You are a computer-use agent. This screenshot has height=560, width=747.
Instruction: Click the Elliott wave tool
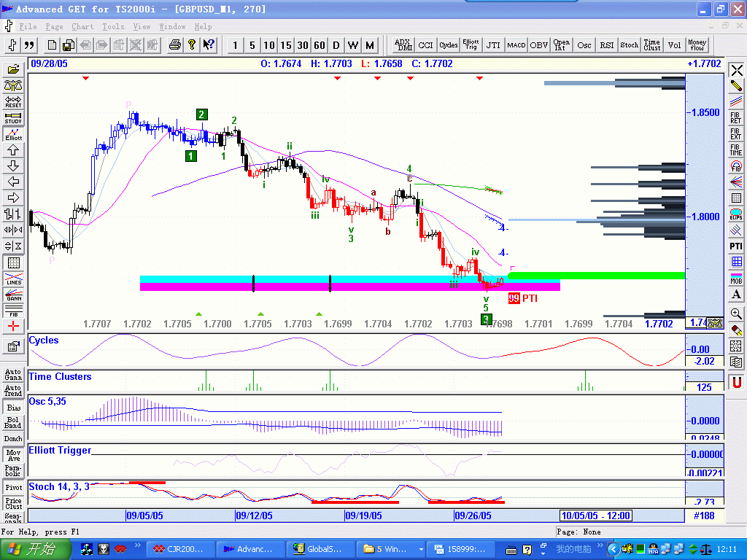[13, 134]
